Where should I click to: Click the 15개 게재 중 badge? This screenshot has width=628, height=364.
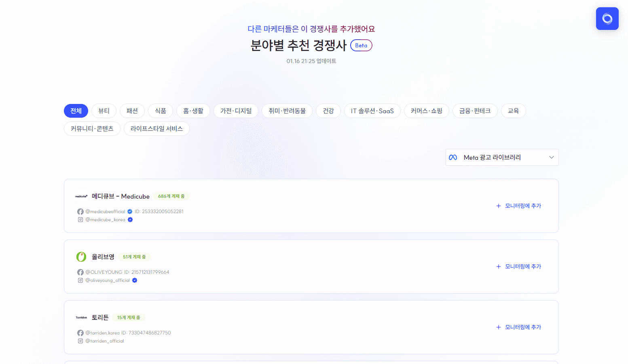(x=129, y=317)
